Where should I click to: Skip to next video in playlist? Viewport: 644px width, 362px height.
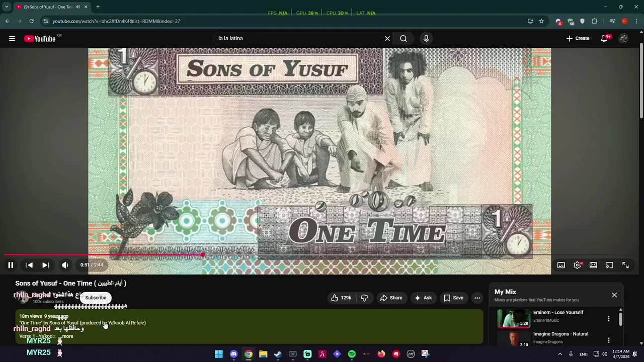[45, 265]
